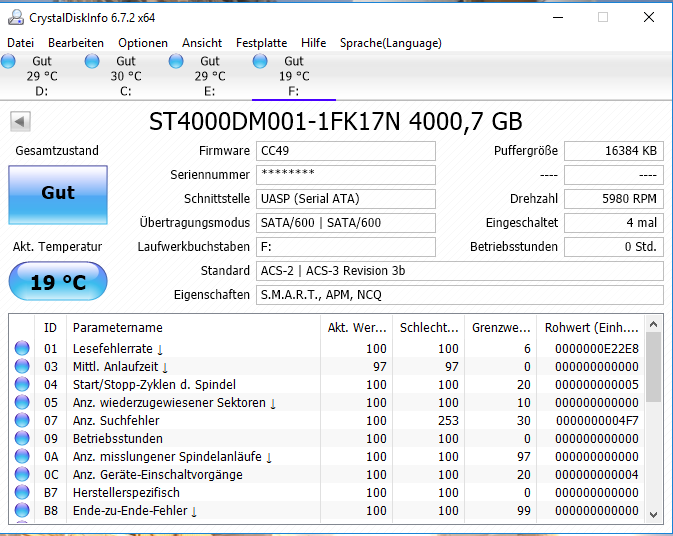This screenshot has height=536, width=673.
Task: Click the Puffergröße field 16384 KB
Action: coord(614,151)
